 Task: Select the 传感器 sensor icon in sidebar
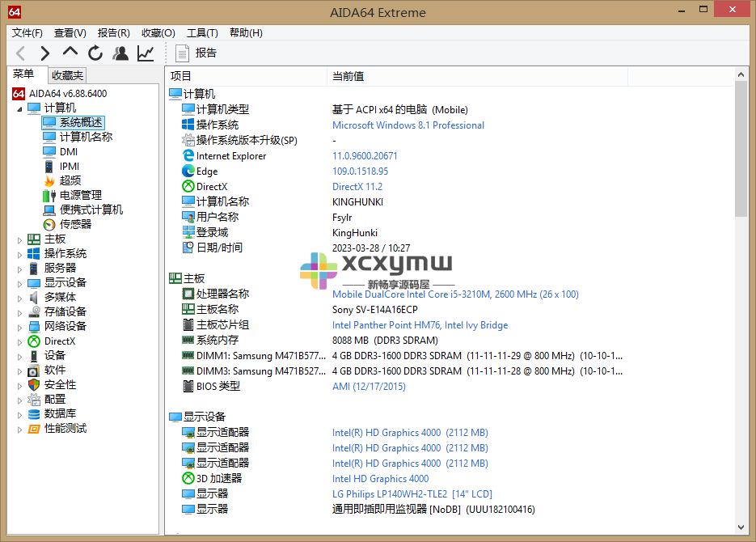pos(49,223)
